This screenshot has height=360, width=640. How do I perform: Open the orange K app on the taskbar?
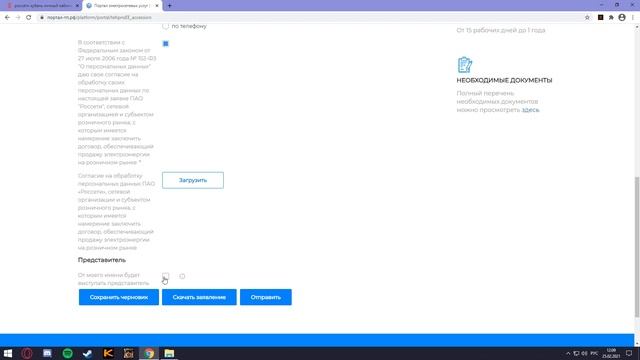(x=108, y=353)
